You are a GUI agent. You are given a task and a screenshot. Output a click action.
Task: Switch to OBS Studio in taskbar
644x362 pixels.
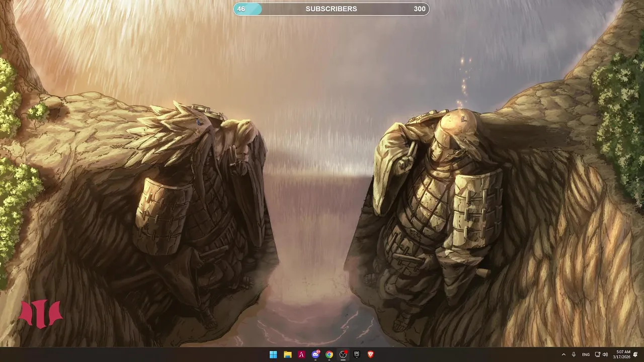pos(343,354)
